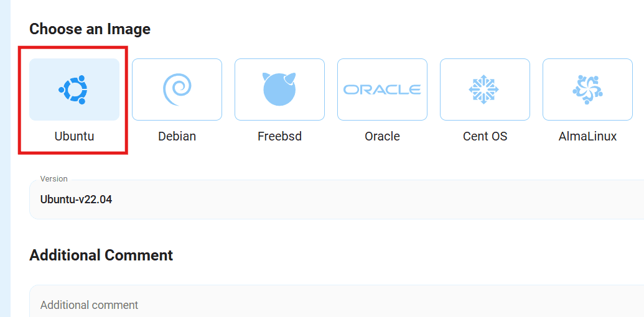This screenshot has width=644, height=317.
Task: Click the Freebsd text label
Action: (x=279, y=136)
